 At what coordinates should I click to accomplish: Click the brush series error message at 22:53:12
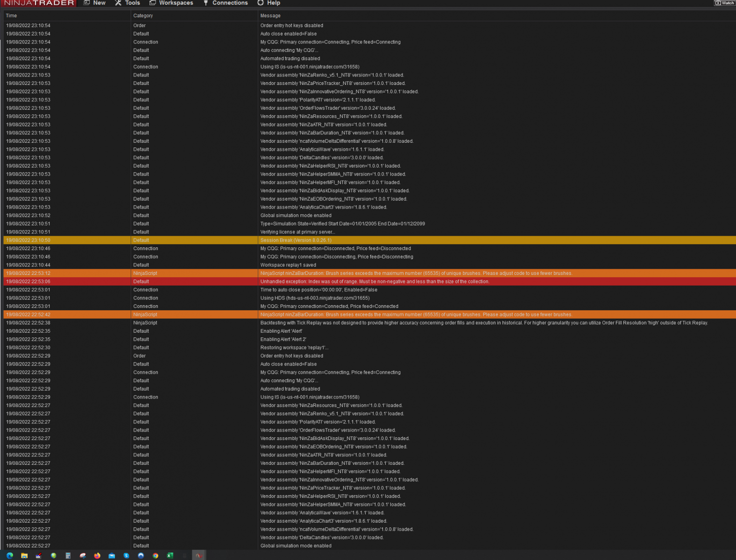tap(417, 273)
